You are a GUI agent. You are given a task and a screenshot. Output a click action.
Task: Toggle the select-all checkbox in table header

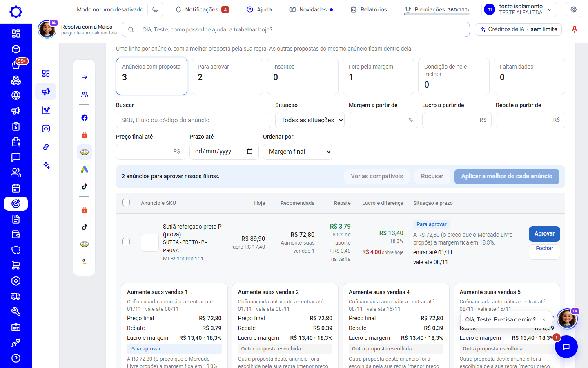126,202
